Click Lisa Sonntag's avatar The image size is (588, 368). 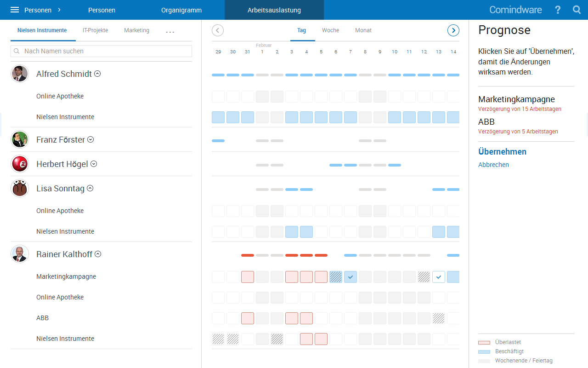click(x=20, y=188)
